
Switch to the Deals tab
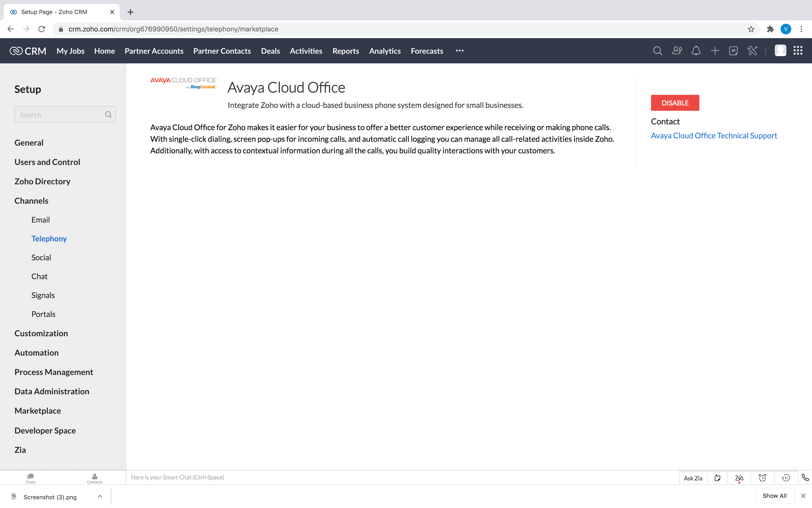[x=270, y=51]
